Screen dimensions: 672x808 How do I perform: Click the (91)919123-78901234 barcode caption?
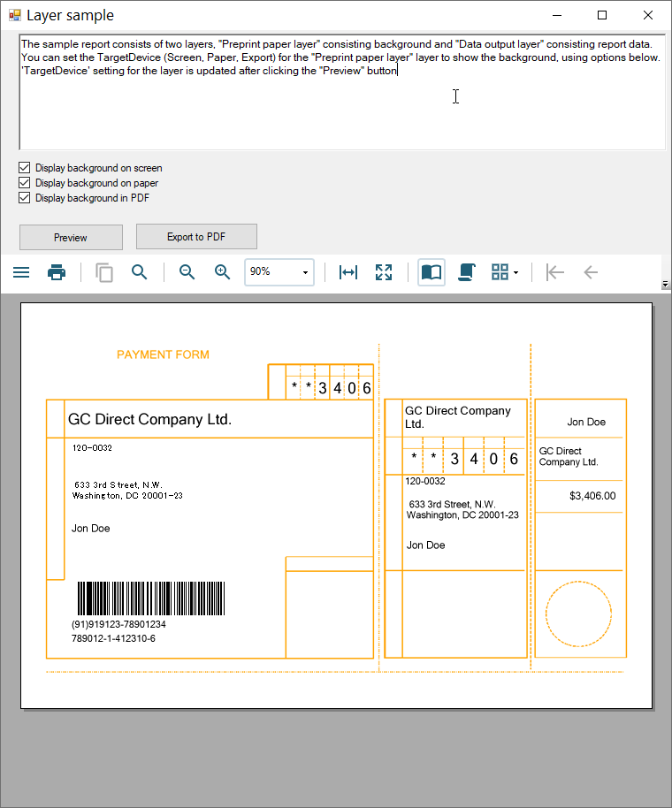(118, 624)
